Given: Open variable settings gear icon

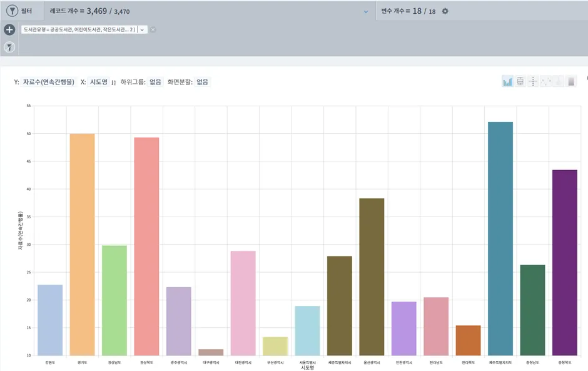Looking at the screenshot, I should click(445, 11).
